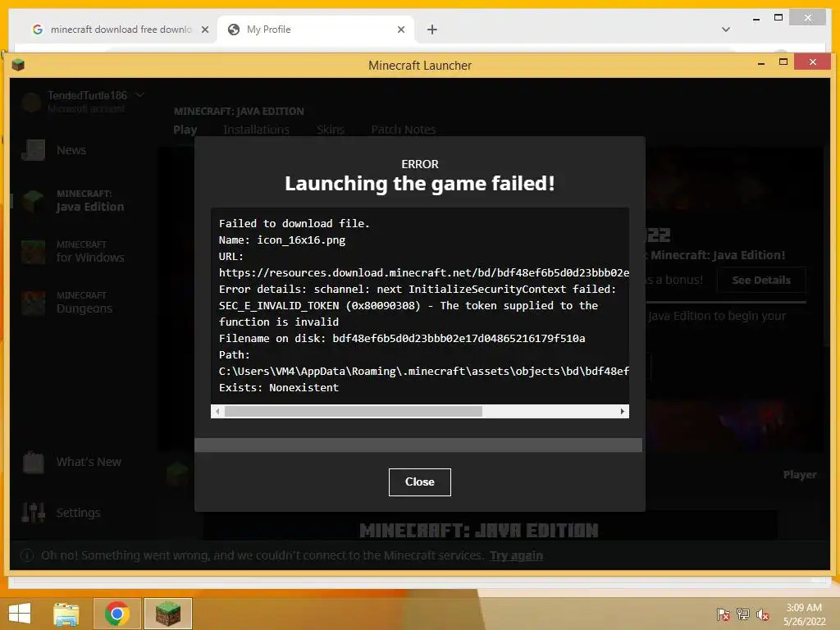The height and width of the screenshot is (630, 840).
Task: Click the Try again link
Action: tap(516, 555)
